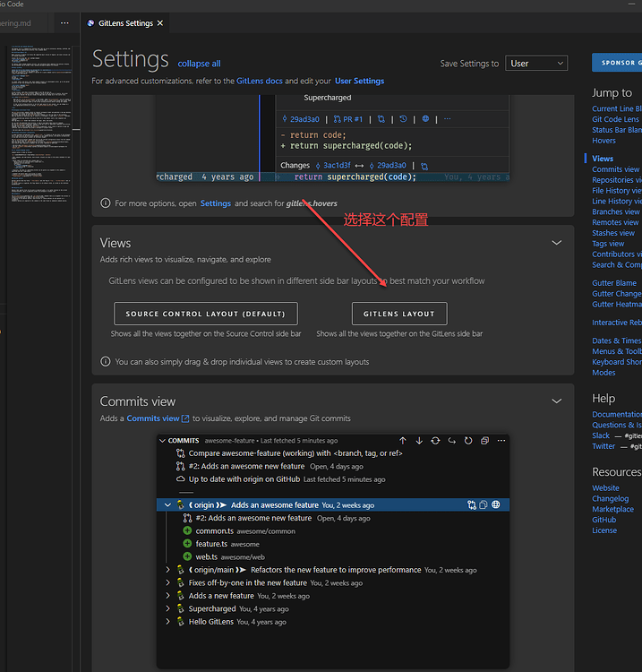Collapse the Commits view section chevron
This screenshot has height=672, width=642.
pyautogui.click(x=556, y=401)
